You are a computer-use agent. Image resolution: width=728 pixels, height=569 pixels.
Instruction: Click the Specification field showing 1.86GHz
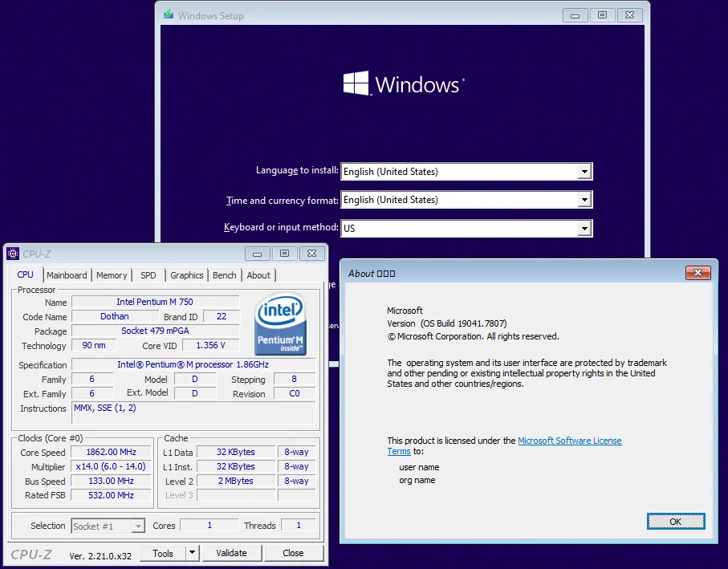(x=193, y=364)
